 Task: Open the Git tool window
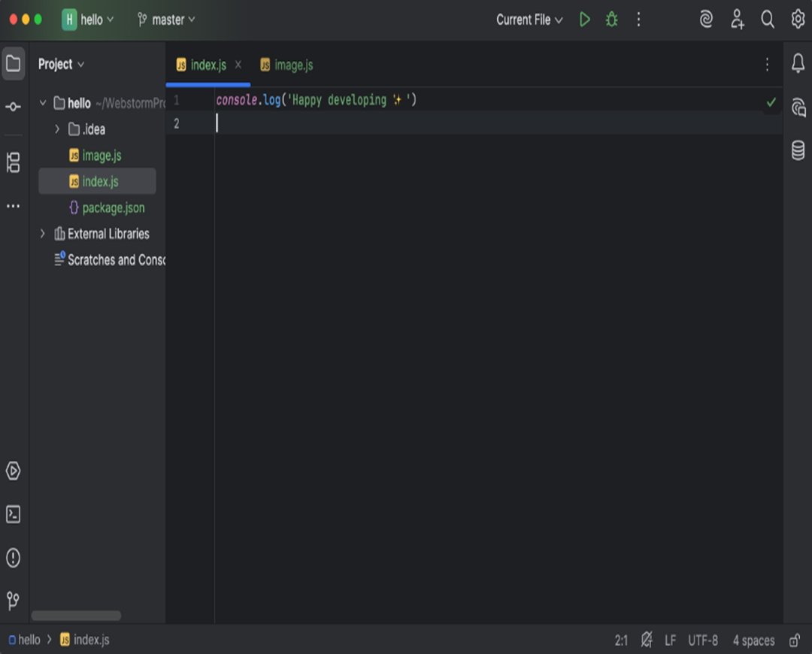[x=14, y=601]
